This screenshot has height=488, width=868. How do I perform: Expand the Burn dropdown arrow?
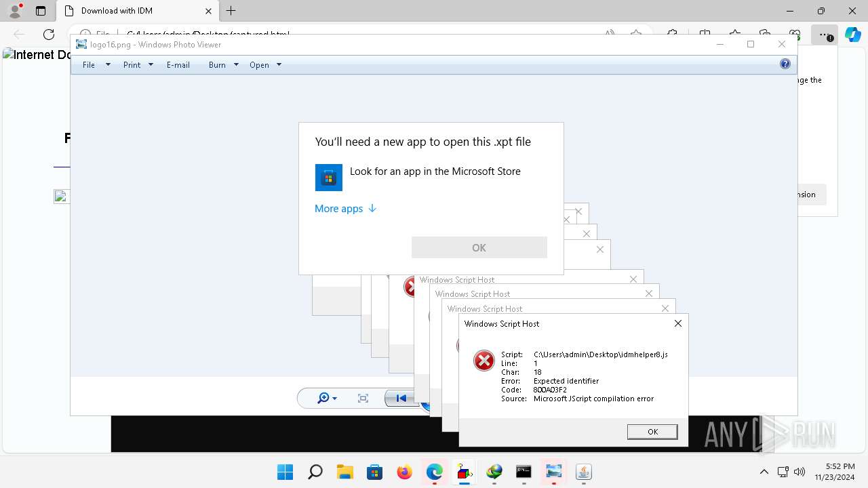tap(236, 65)
